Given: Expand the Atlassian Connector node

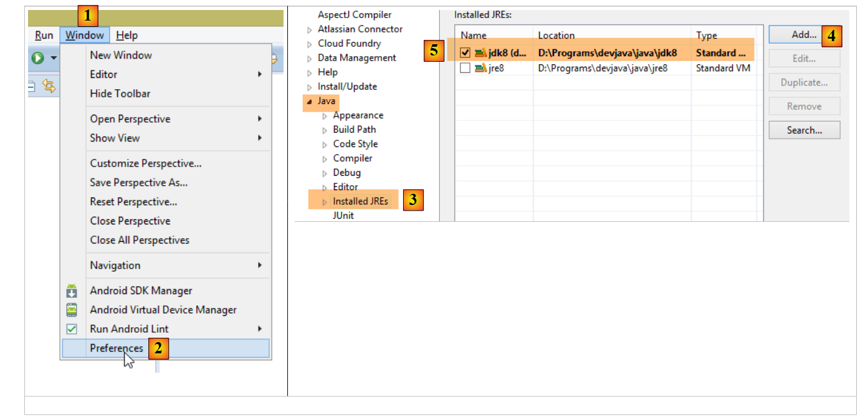Looking at the screenshot, I should tap(310, 30).
